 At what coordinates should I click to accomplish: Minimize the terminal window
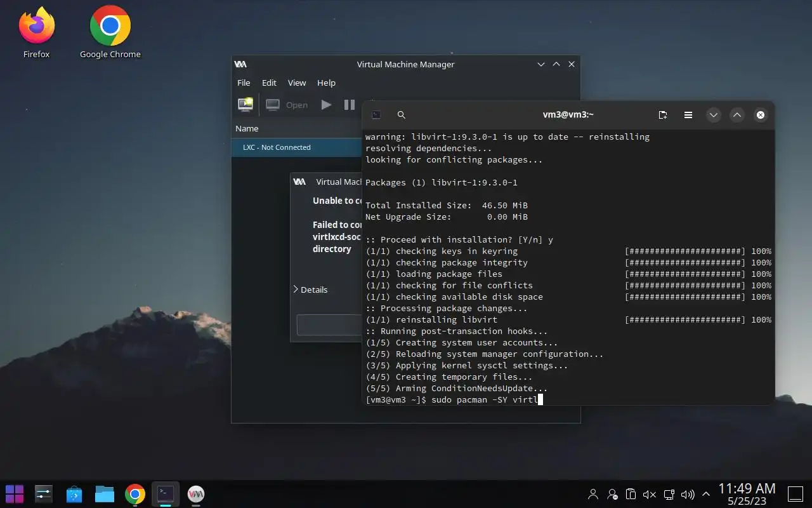714,115
